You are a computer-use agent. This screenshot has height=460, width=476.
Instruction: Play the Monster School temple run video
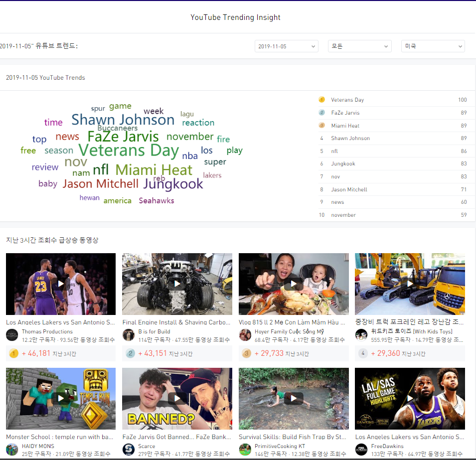pos(61,399)
